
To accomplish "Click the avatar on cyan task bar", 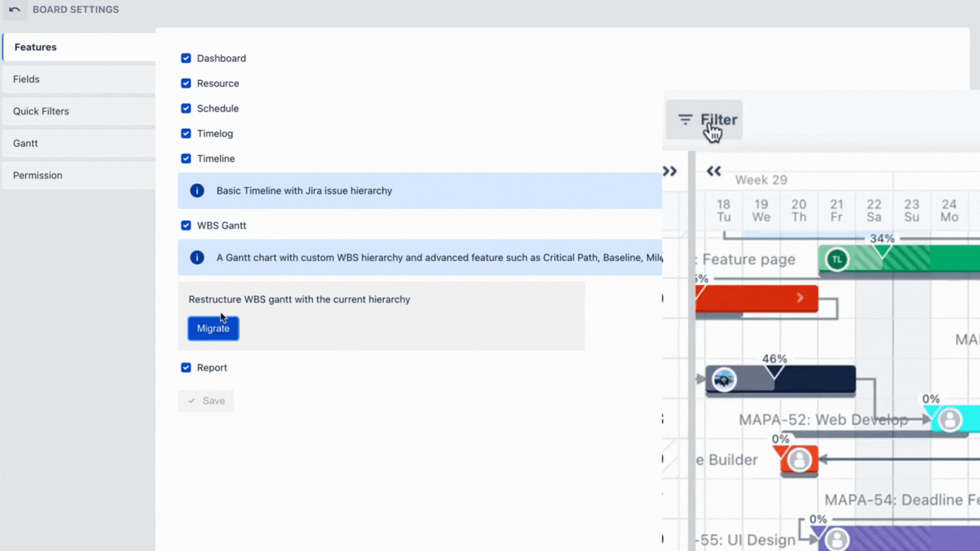I will 950,420.
